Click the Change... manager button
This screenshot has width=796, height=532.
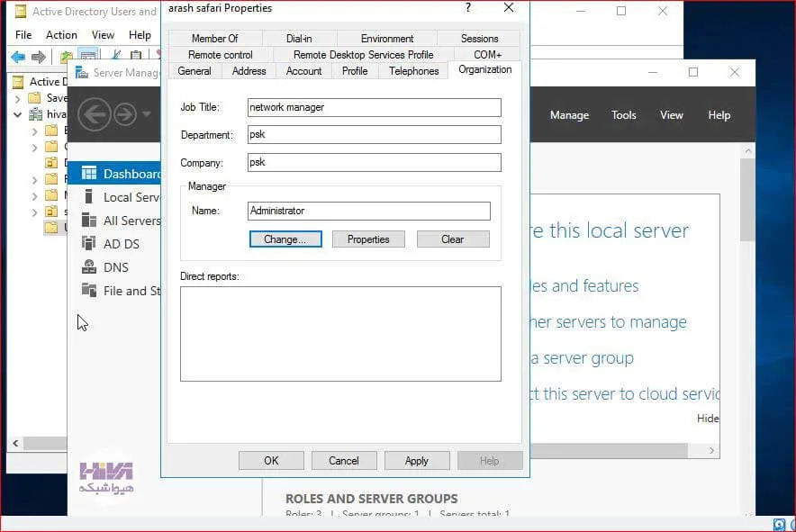point(285,239)
